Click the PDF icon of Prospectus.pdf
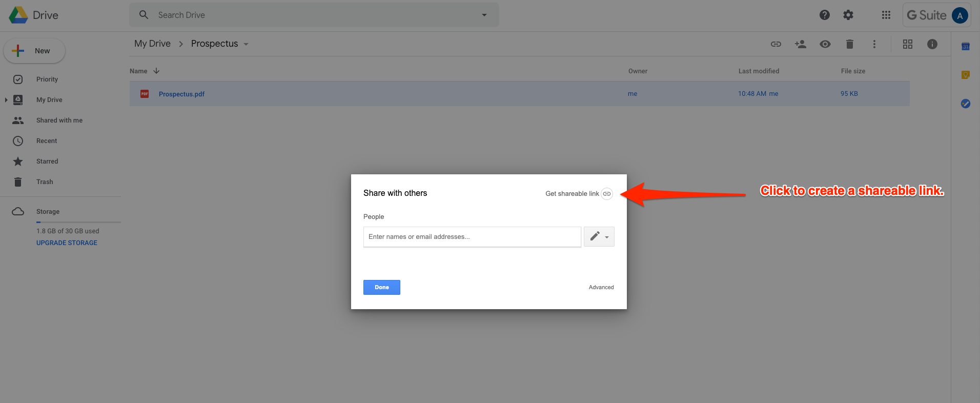The width and height of the screenshot is (980, 403). click(145, 94)
